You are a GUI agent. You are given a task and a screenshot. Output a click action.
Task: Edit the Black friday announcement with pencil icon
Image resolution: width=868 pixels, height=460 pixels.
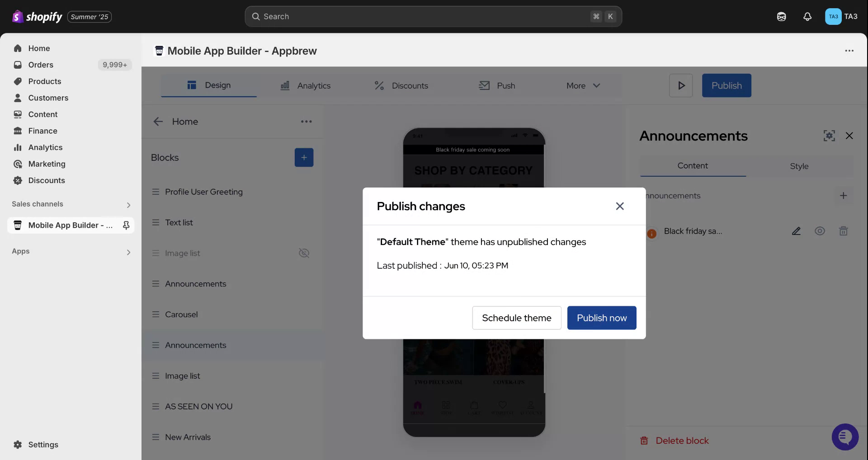796,231
